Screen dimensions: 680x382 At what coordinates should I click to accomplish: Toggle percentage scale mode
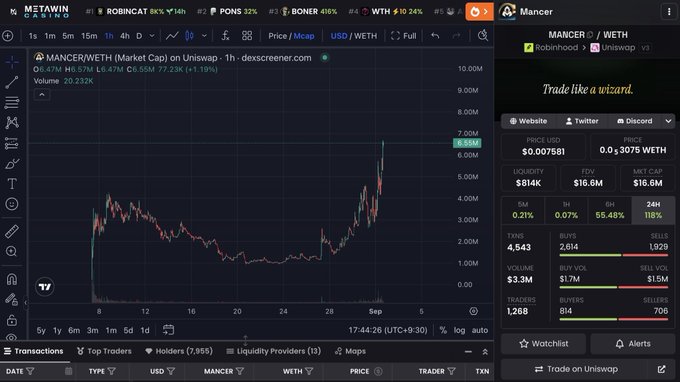(x=443, y=330)
